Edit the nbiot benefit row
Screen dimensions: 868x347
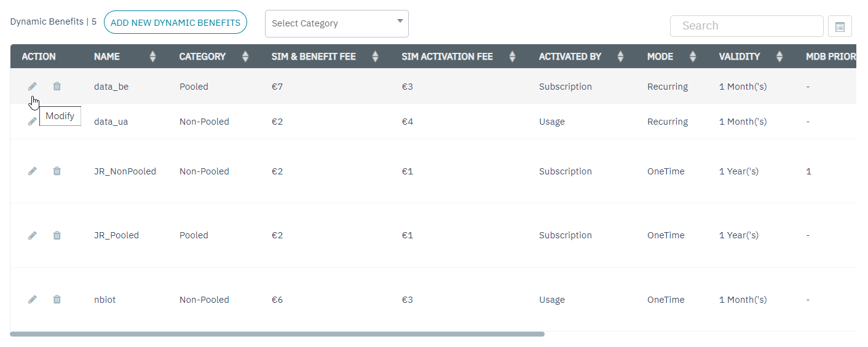pos(33,300)
